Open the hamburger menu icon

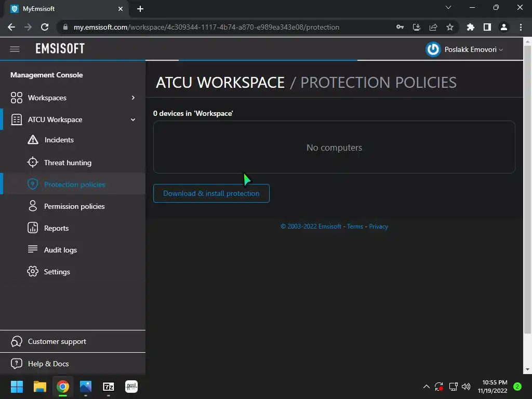(15, 49)
